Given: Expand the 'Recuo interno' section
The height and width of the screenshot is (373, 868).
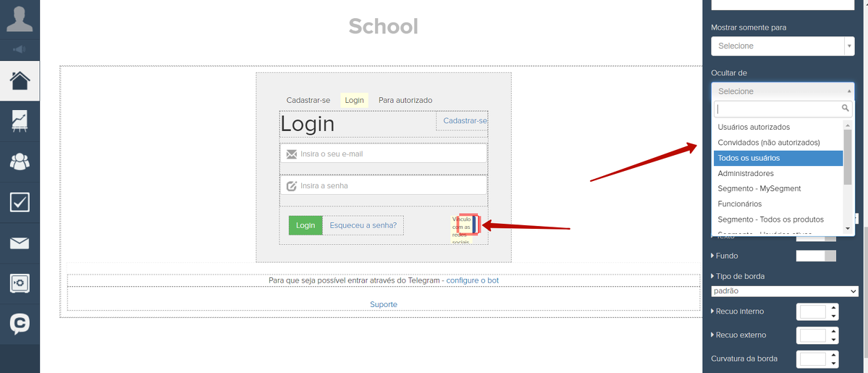Looking at the screenshot, I should coord(738,311).
